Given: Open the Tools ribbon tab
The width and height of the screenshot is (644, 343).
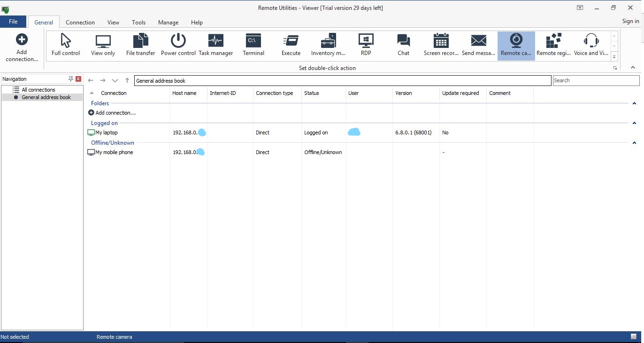Looking at the screenshot, I should [x=138, y=23].
